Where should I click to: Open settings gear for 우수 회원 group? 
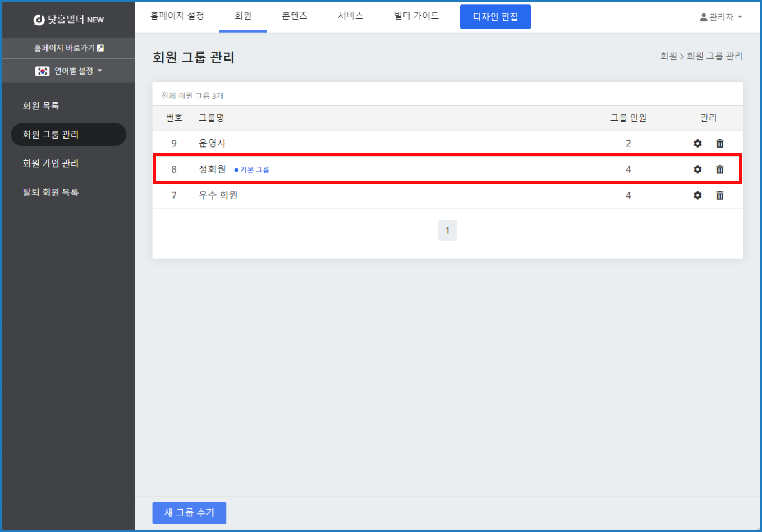click(697, 195)
